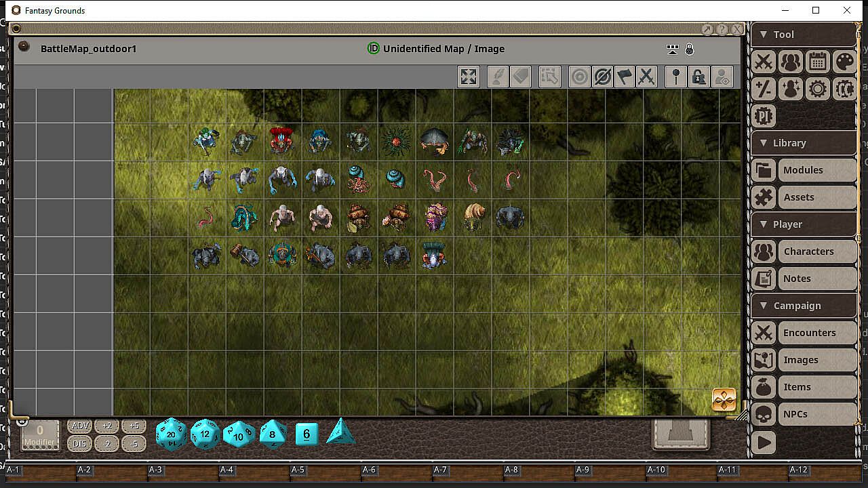Screen dimensions: 868x488
Task: Toggle the DIS disadvantage button
Action: 80,444
